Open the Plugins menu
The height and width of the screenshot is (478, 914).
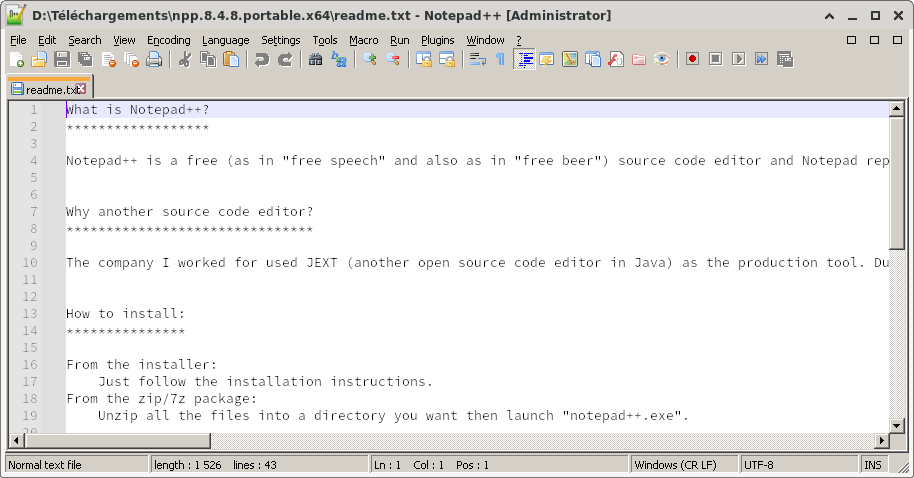click(x=437, y=40)
